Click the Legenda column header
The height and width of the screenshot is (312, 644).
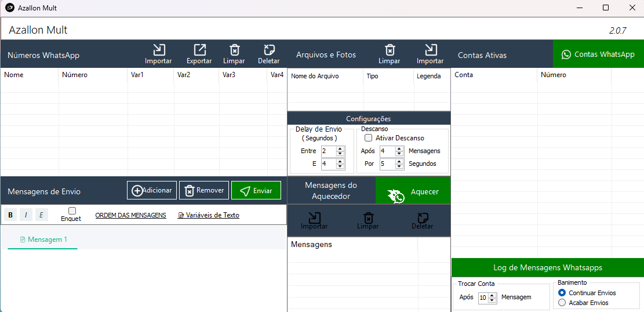pos(432,76)
